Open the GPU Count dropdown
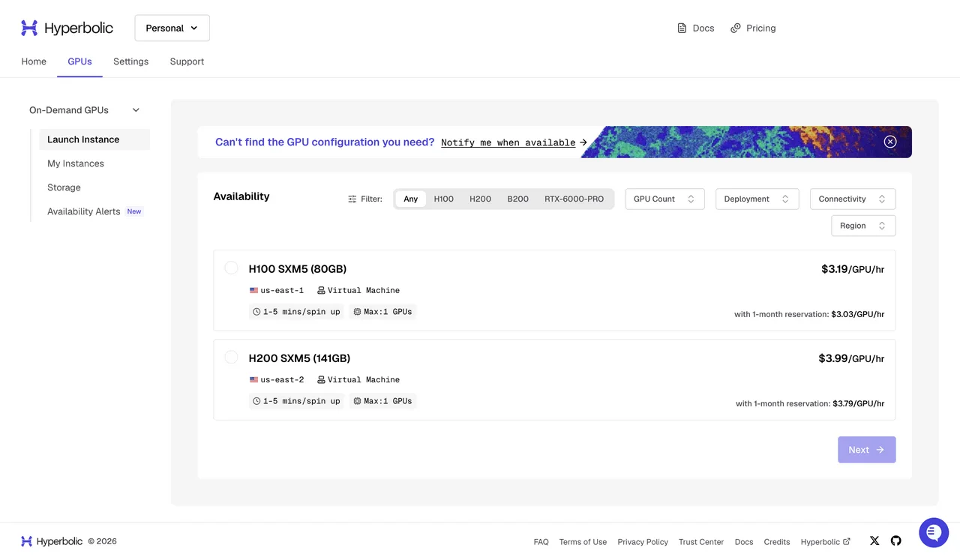This screenshot has height=560, width=960. coord(664,199)
